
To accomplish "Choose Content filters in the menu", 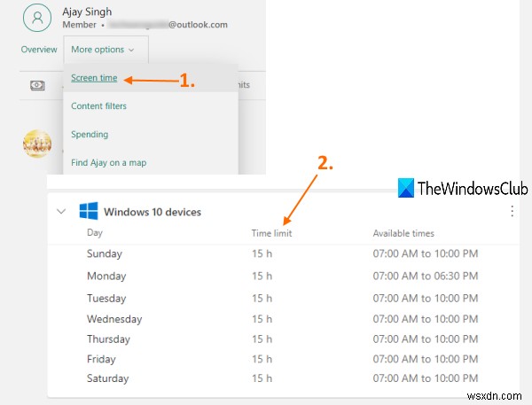I will coord(98,106).
